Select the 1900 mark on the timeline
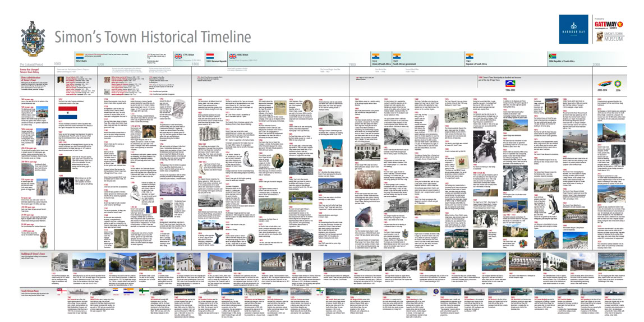 [x=353, y=65]
